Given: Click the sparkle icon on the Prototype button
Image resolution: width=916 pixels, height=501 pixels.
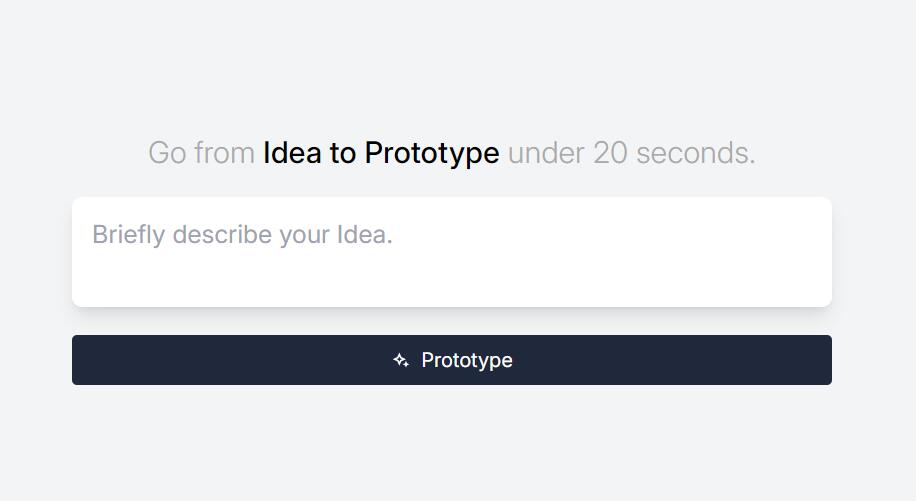Looking at the screenshot, I should (401, 360).
